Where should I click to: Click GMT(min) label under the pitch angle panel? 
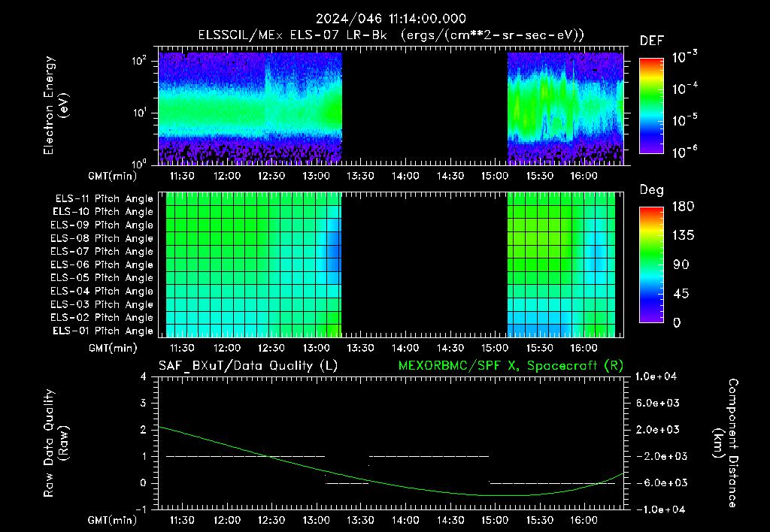[x=113, y=348]
